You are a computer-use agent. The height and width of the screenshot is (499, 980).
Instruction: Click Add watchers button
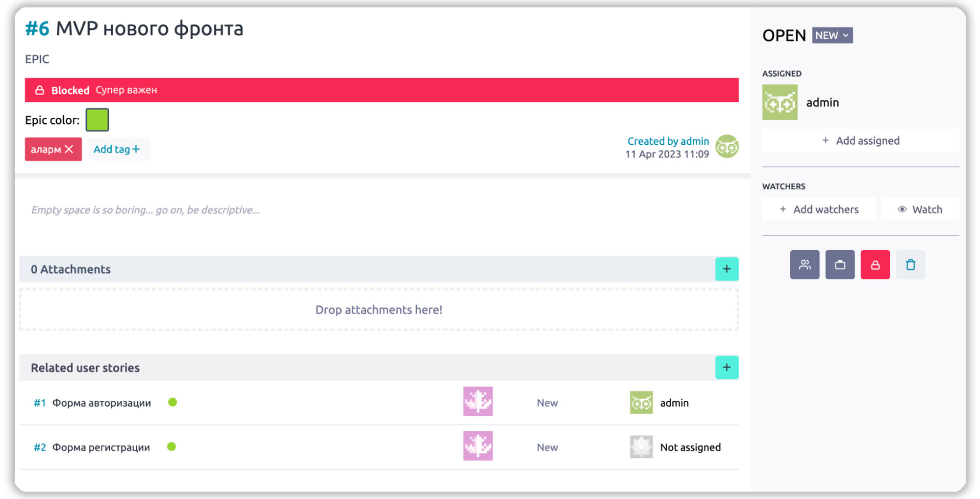[819, 210]
